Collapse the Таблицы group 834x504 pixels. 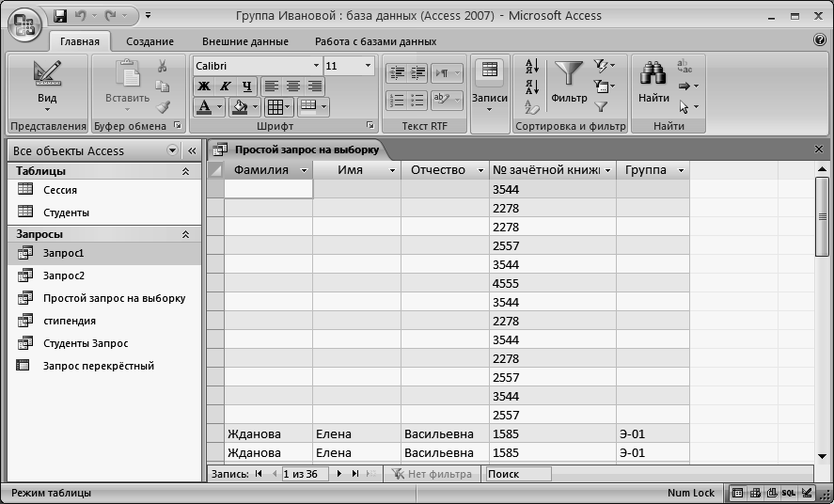[x=185, y=171]
